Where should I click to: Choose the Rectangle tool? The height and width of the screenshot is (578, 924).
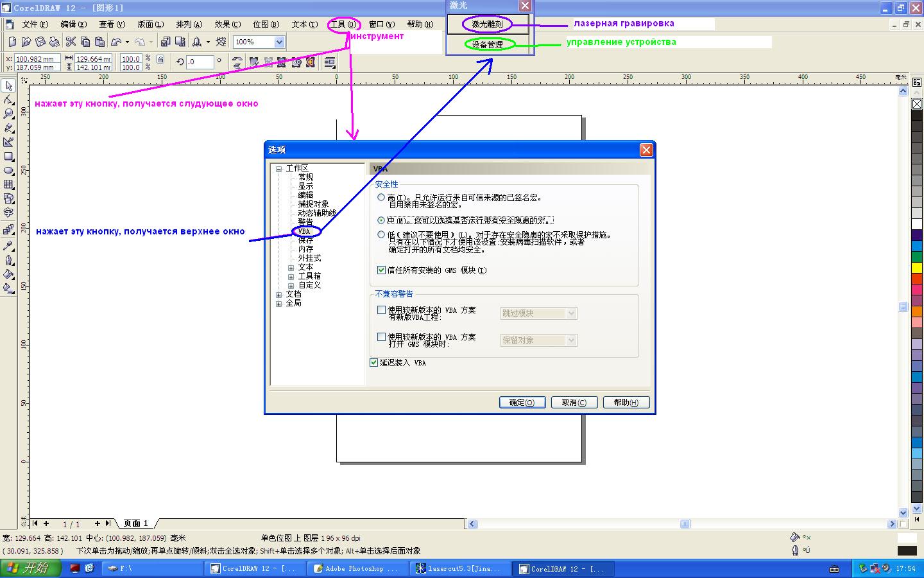coord(8,157)
